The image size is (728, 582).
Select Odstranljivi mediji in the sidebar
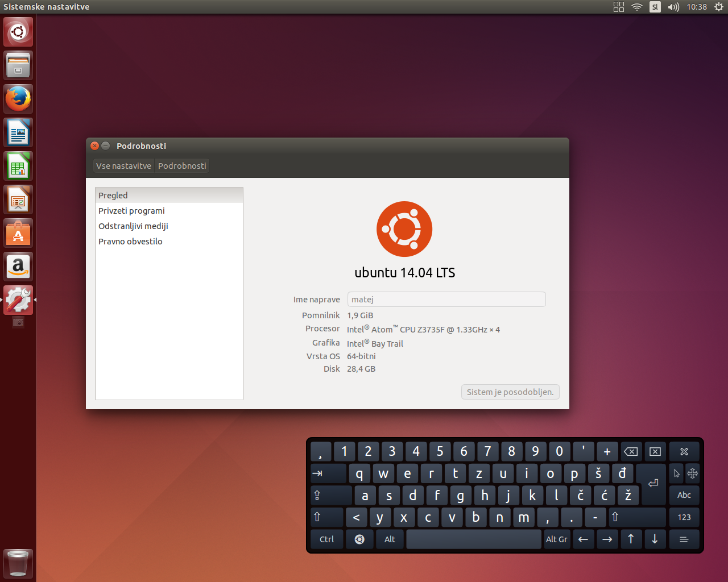coord(169,226)
